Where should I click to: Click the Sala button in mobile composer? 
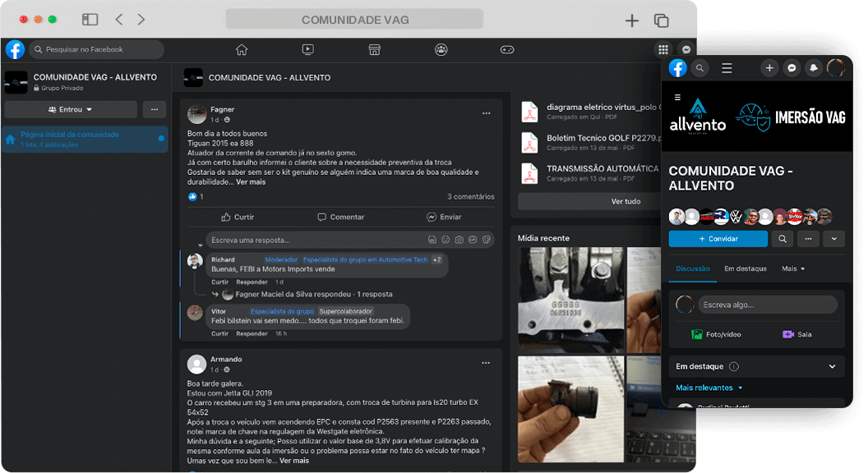click(797, 334)
